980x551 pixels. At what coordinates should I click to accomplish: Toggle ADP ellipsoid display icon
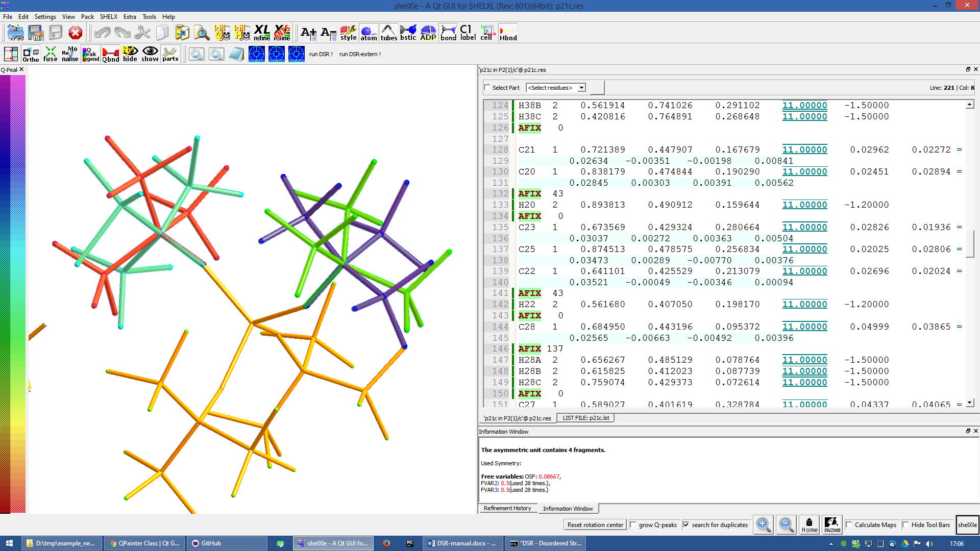[x=428, y=33]
